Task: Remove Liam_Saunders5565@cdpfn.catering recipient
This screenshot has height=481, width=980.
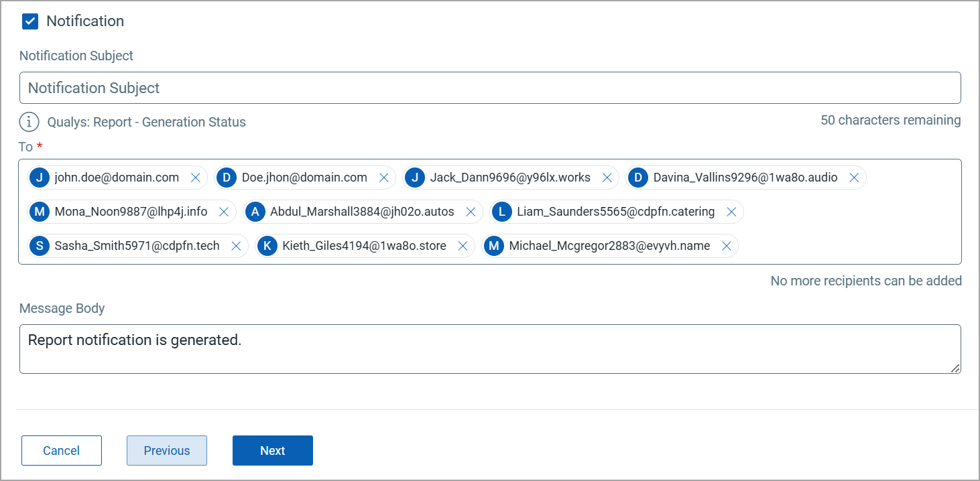Action: tap(731, 212)
